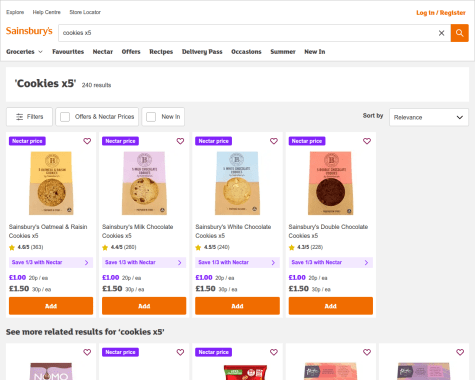Open Save 1/3 with Nectar for Milk Chocolate
The height and width of the screenshot is (380, 475).
coord(144,262)
